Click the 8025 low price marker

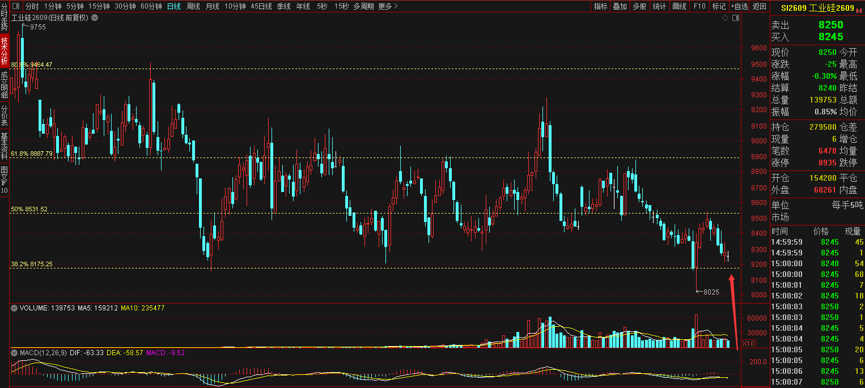pyautogui.click(x=711, y=292)
